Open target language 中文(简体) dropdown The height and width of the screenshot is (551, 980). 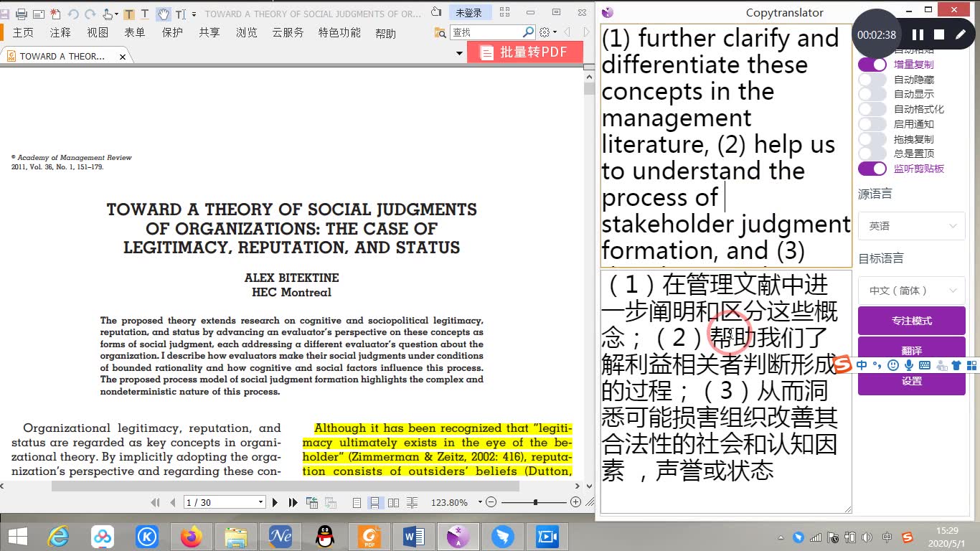click(x=912, y=291)
